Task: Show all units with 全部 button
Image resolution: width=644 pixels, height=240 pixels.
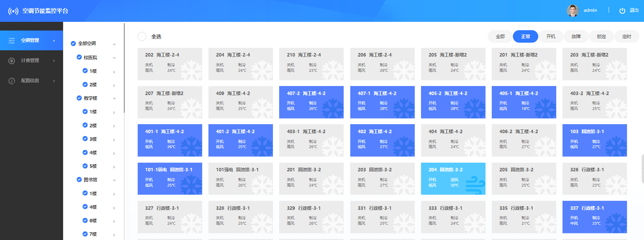Action: pos(500,36)
